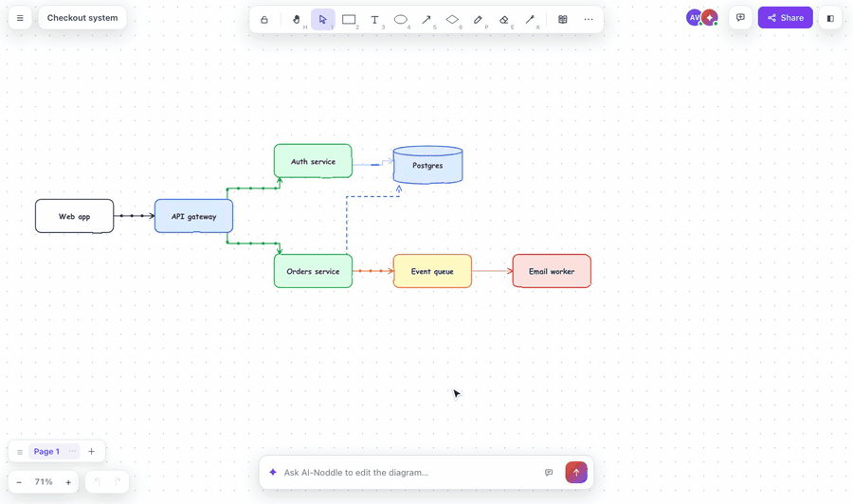Toggle the lock tool icon
Screen dimensions: 853x504
point(263,20)
